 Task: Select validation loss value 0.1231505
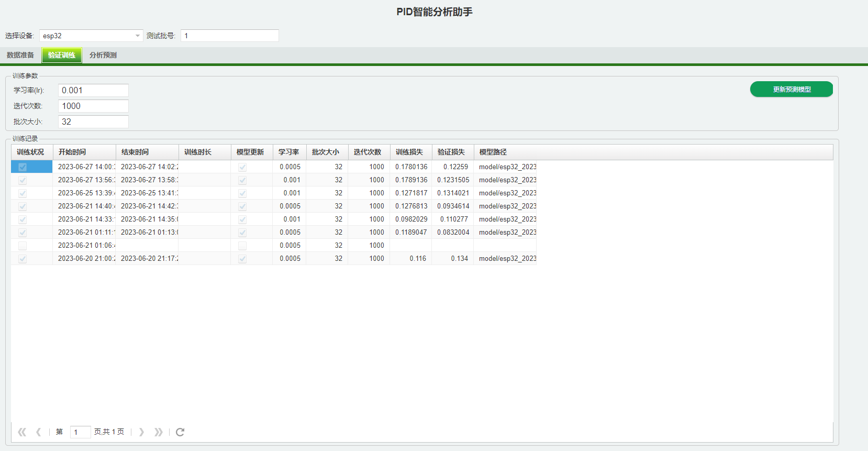pyautogui.click(x=453, y=180)
